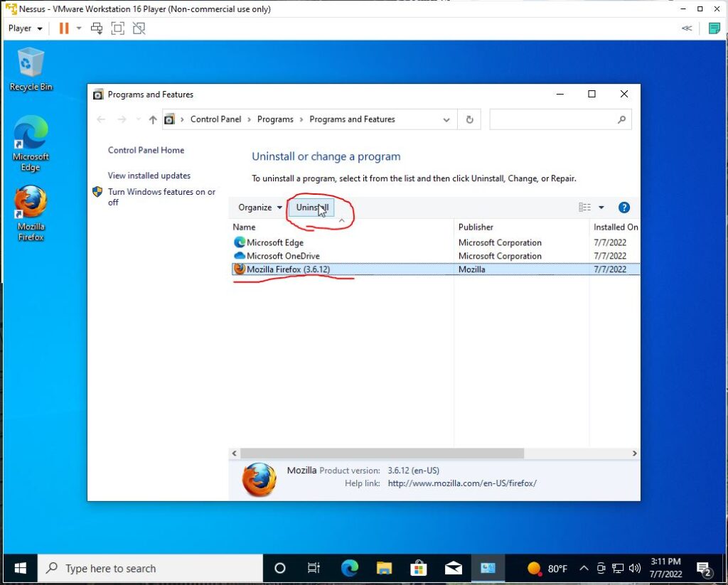Open the Recycle Bin desktop icon

(31, 70)
